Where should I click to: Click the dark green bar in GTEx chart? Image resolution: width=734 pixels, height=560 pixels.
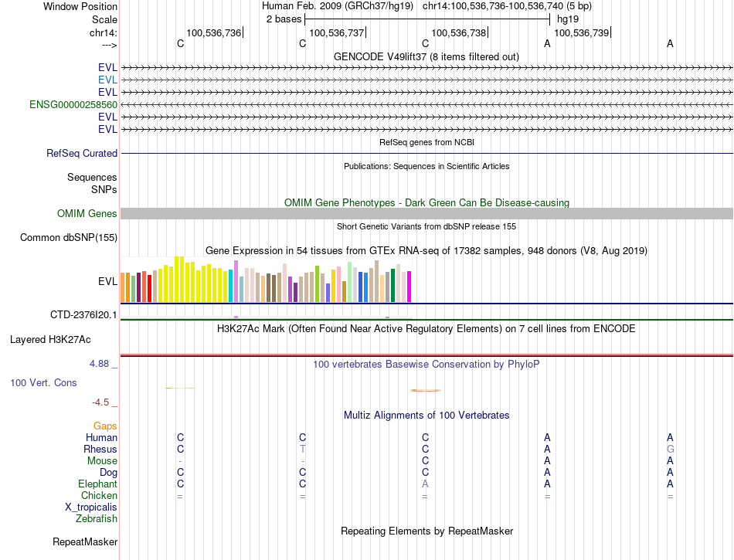[392, 285]
